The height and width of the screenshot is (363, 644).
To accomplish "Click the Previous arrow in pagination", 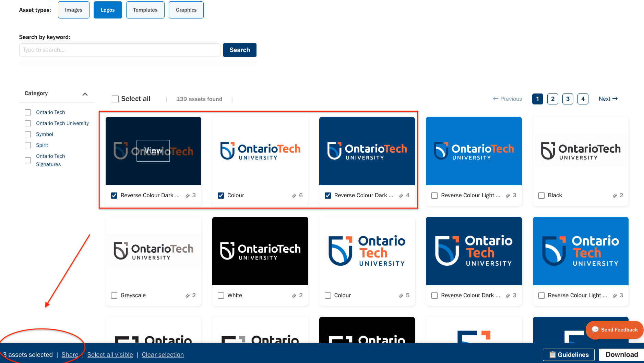I will coord(496,99).
